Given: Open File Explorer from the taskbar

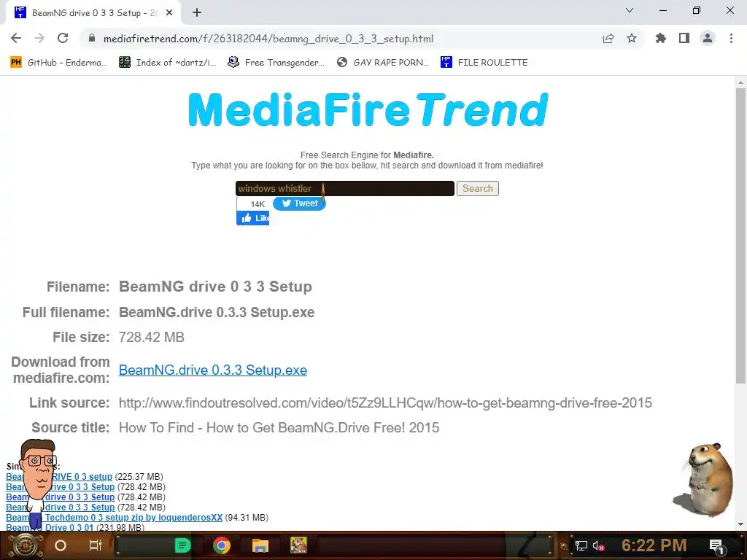Looking at the screenshot, I should [x=260, y=545].
